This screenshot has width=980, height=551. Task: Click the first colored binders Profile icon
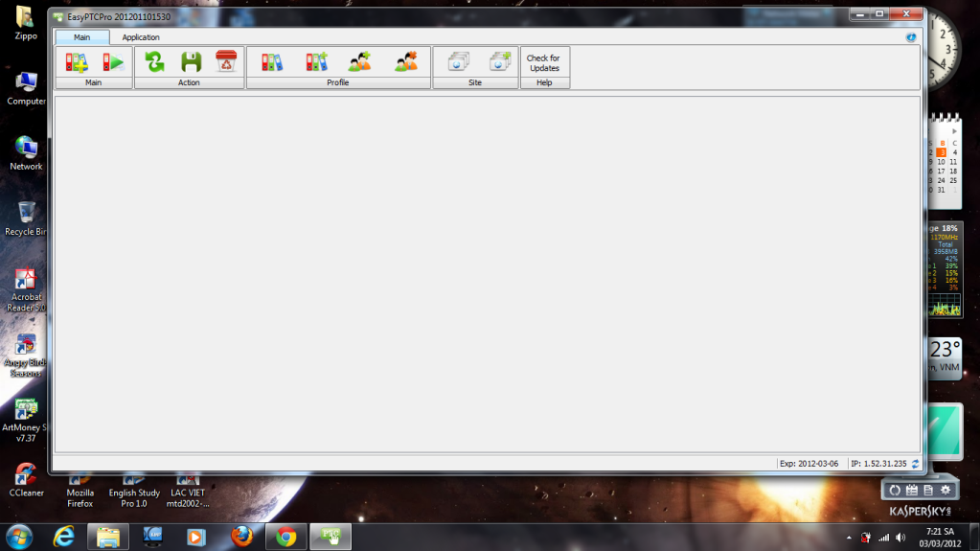[x=272, y=62]
